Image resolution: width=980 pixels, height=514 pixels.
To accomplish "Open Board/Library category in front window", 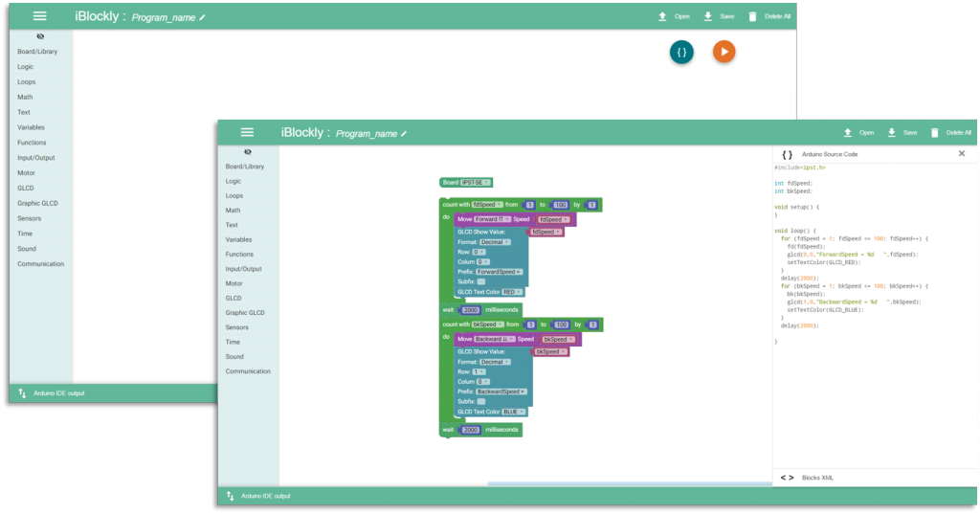I will 245,167.
